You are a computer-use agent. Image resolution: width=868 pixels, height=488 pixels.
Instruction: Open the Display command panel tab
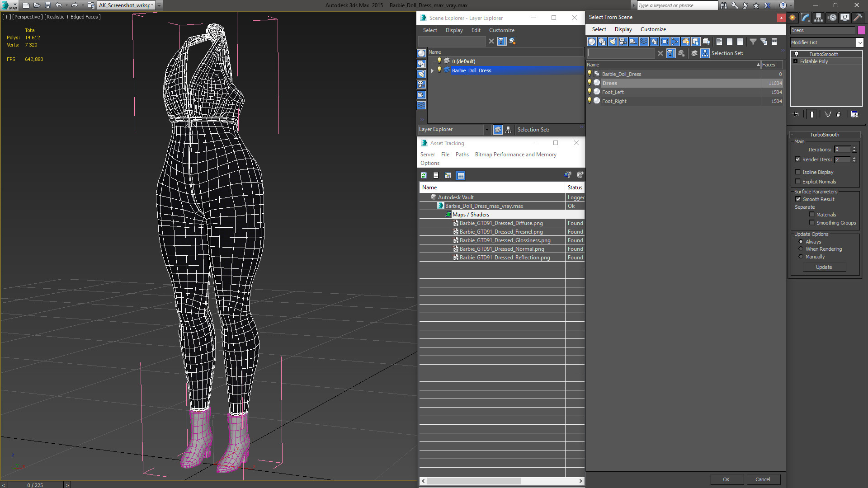click(845, 18)
